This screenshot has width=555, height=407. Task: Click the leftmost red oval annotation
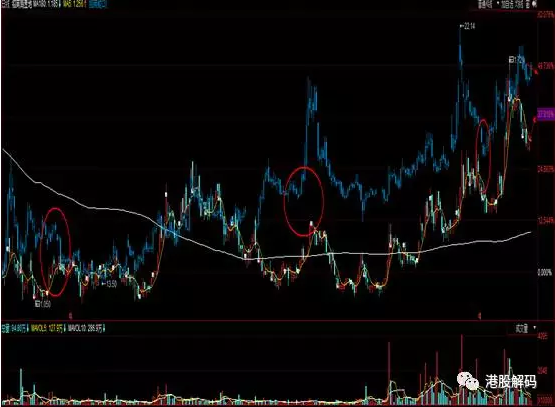pos(56,252)
